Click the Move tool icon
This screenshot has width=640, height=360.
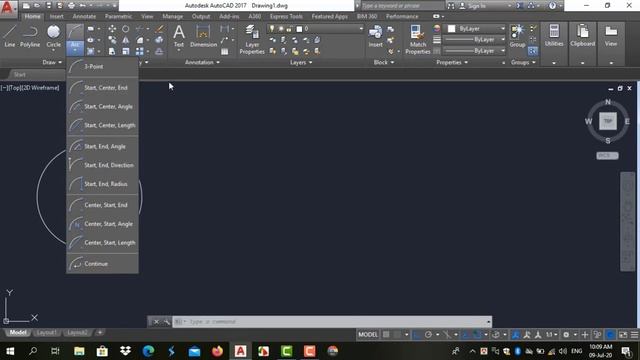[112, 29]
